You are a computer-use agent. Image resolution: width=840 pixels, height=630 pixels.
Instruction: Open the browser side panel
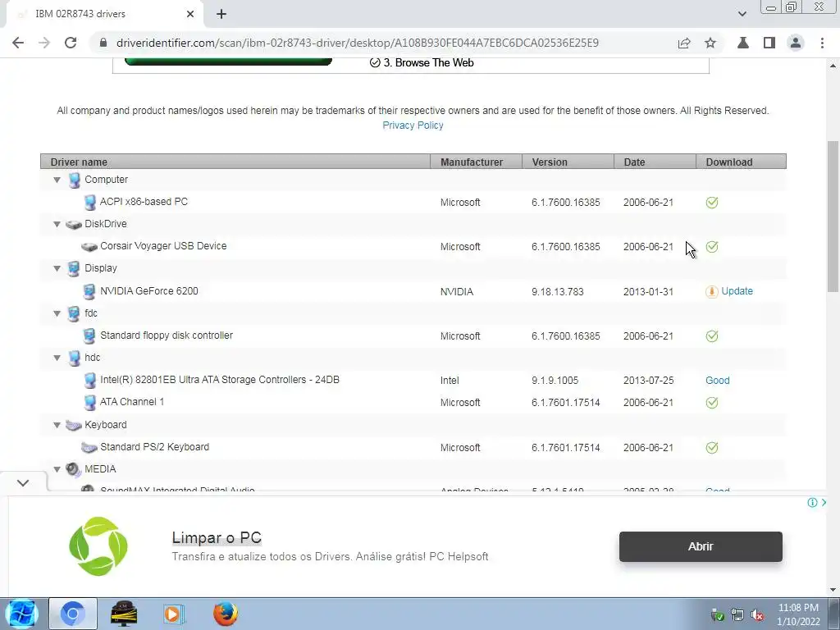coord(769,43)
